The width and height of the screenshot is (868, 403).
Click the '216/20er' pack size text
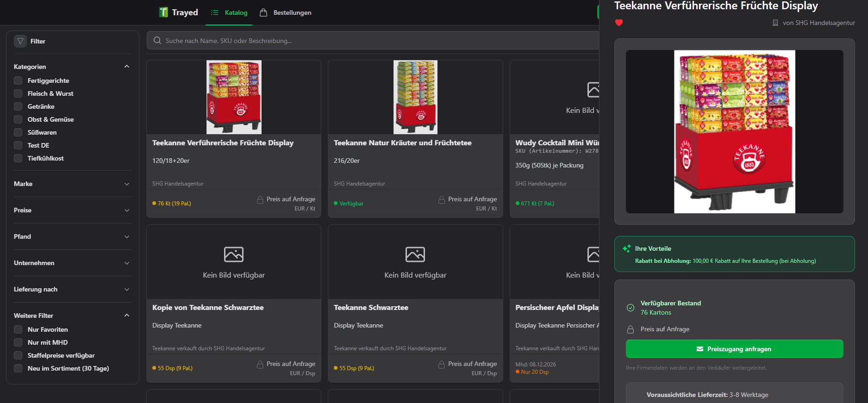tap(347, 161)
